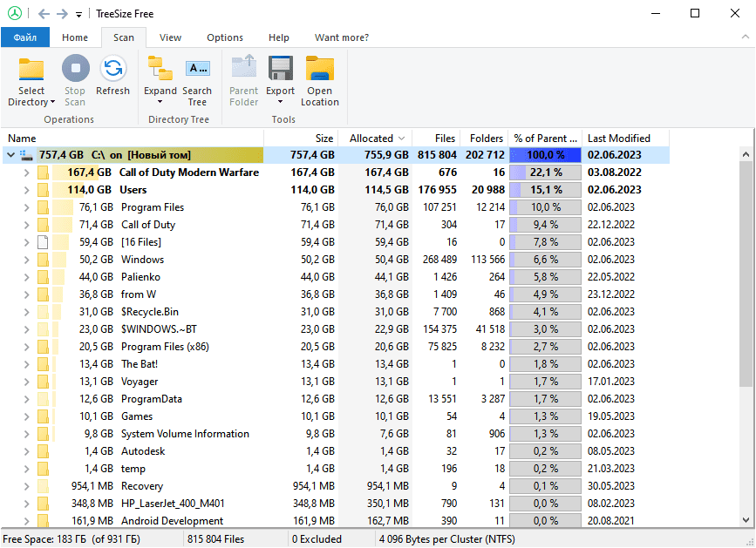
Task: Select the temp folder row
Action: click(335, 469)
